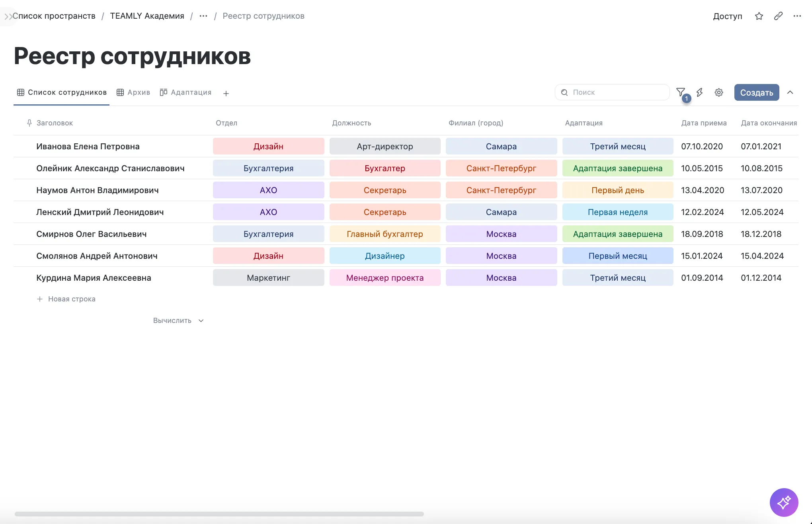Open the AI assistant sparkle button
Screen dimensions: 812x524
coord(784,502)
